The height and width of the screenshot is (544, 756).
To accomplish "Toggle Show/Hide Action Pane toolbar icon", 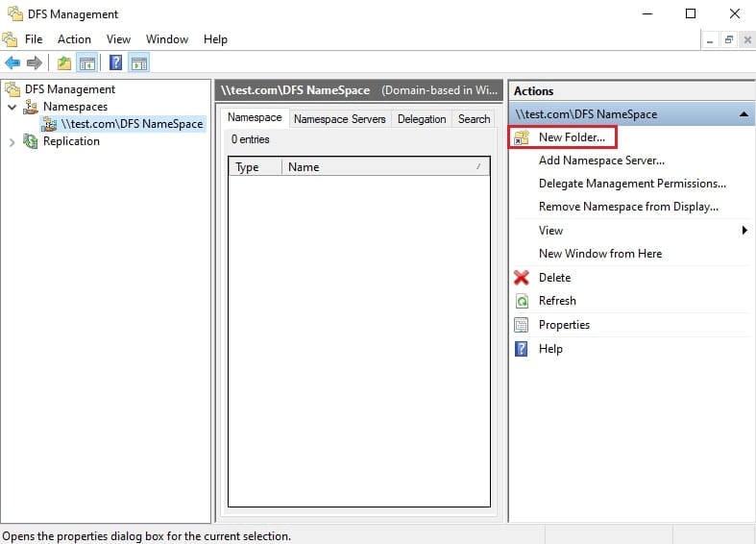I will [139, 62].
